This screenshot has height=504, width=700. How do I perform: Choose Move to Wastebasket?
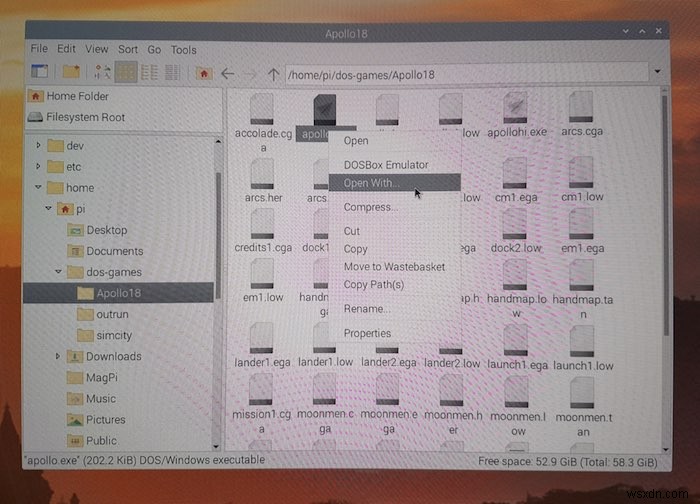point(395,267)
